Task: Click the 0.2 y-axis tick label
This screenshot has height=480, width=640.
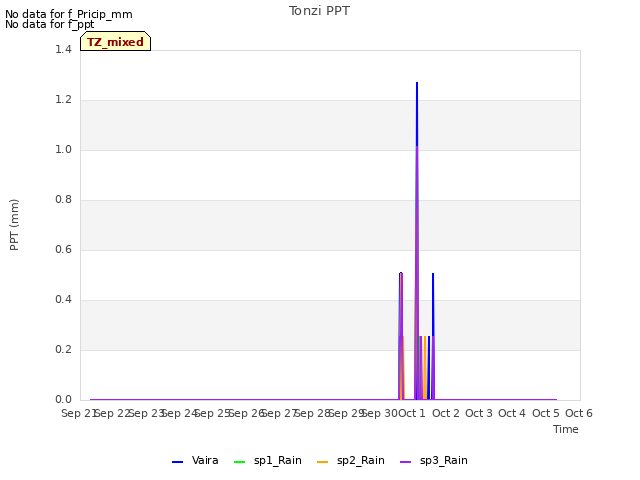Action: pos(63,349)
